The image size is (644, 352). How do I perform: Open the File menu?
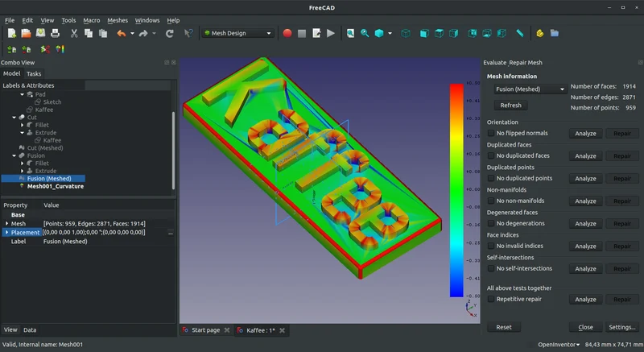(x=10, y=20)
